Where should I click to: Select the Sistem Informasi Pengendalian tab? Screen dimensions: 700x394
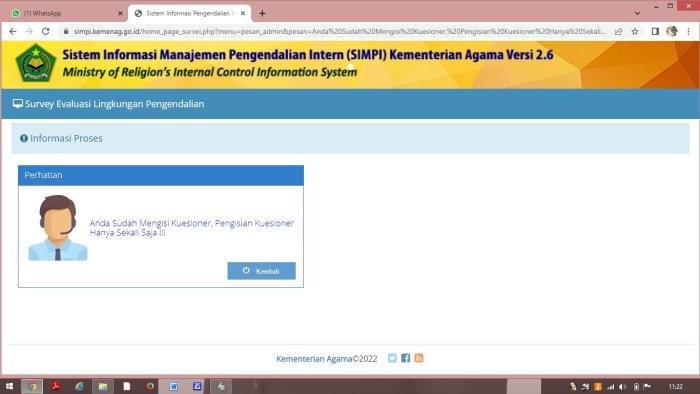(188, 13)
